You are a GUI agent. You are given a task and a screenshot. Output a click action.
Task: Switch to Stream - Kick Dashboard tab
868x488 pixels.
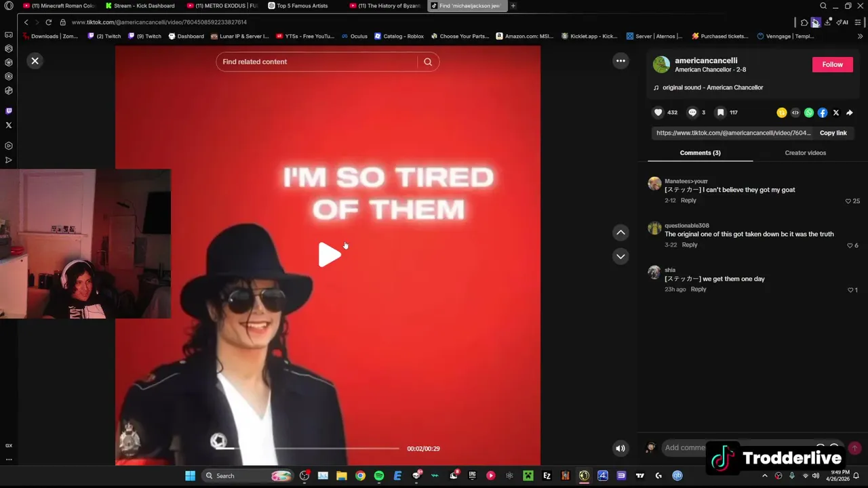click(x=140, y=5)
